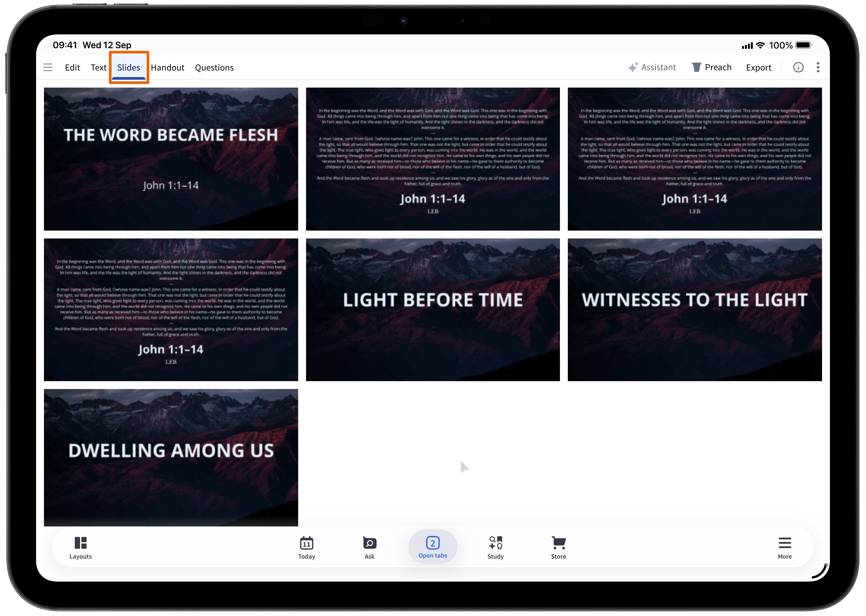Screen dimensions: 866x616
Task: Tap the 09:41 clock in status bar
Action: (65, 45)
